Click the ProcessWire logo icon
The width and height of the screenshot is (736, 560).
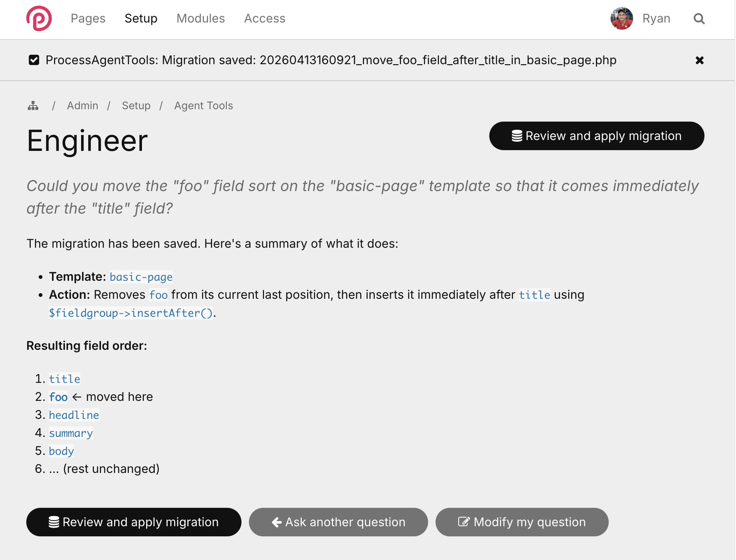(x=39, y=18)
